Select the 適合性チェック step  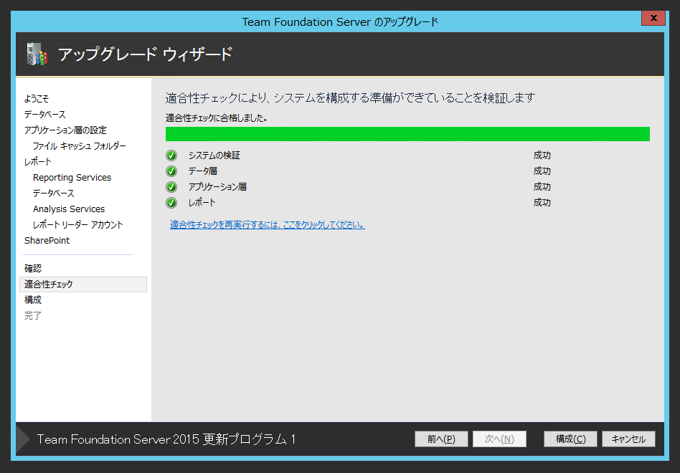tap(83, 284)
